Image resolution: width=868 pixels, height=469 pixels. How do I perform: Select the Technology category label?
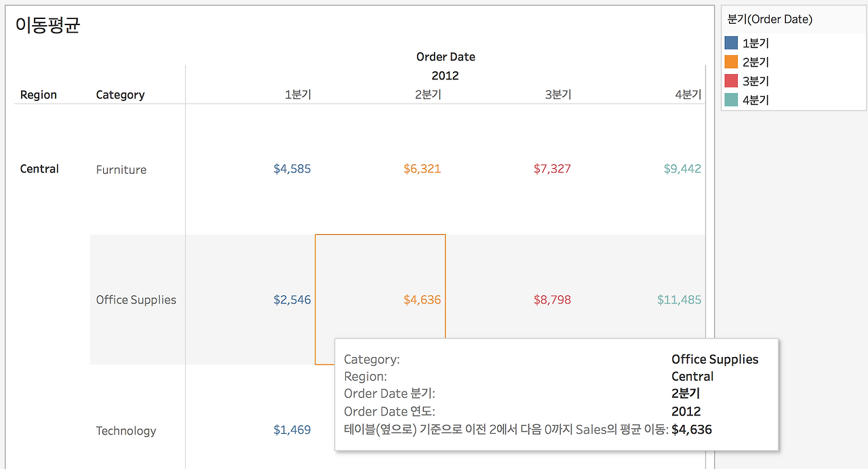[x=125, y=431]
